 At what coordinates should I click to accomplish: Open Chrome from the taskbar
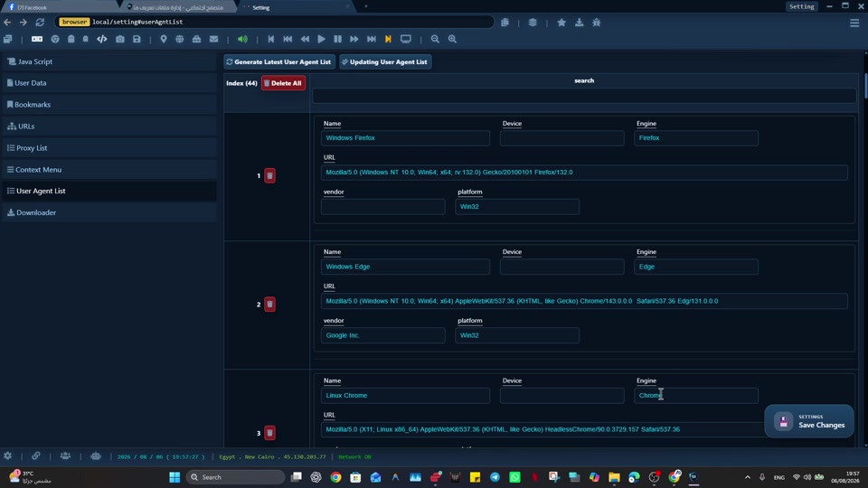click(336, 477)
